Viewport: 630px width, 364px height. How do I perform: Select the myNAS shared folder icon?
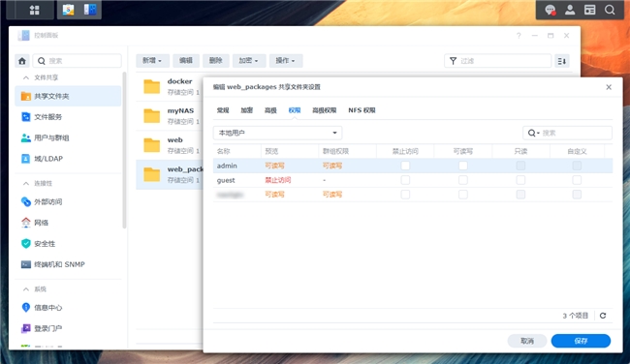(152, 115)
